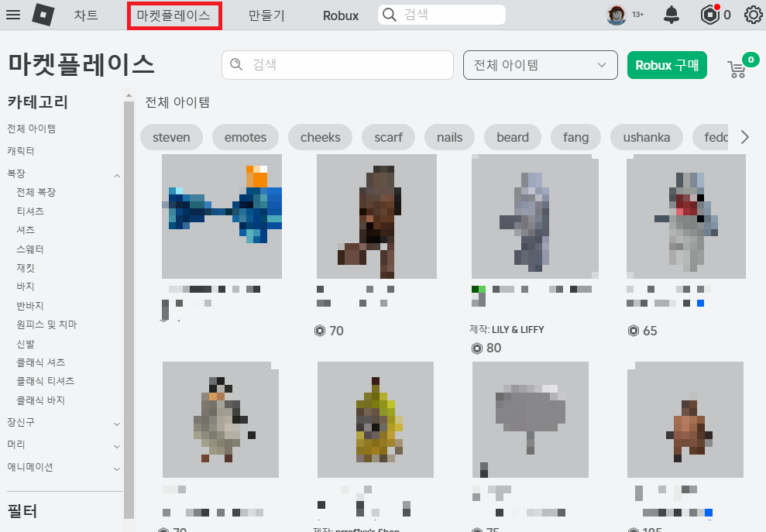The height and width of the screenshot is (532, 766).
Task: Open the item thumbnail priced 65
Action: (686, 216)
